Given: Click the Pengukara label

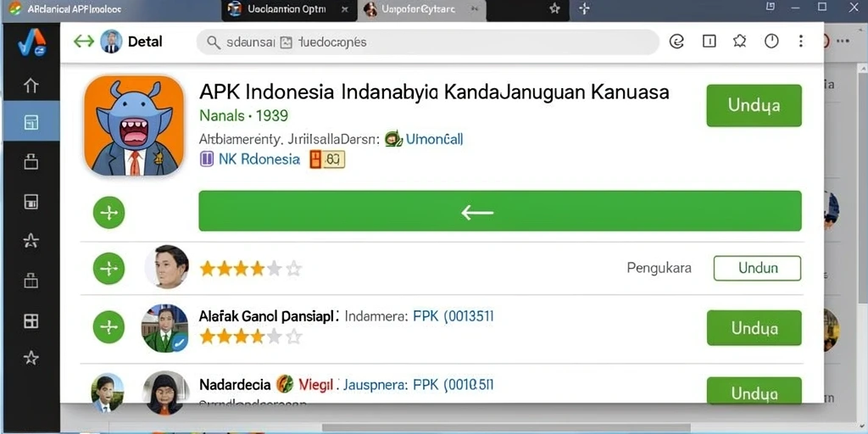Looking at the screenshot, I should tap(659, 268).
